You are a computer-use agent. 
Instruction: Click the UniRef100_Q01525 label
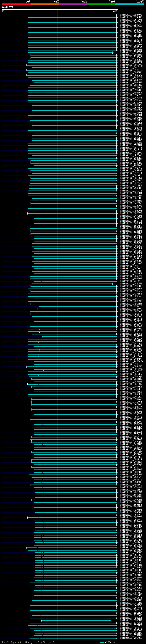point(131,67)
